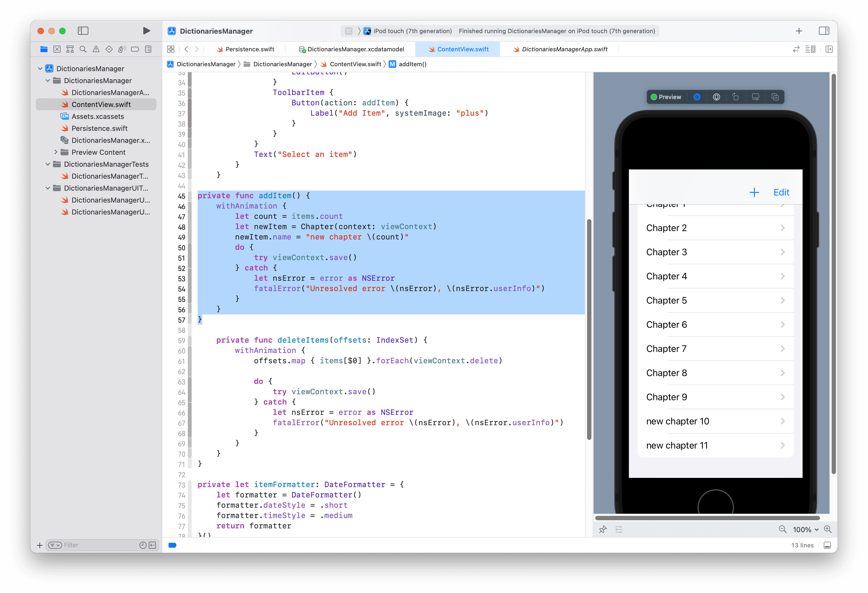868x593 pixels.
Task: Toggle breakpoints in the debug bar
Action: tap(172, 545)
